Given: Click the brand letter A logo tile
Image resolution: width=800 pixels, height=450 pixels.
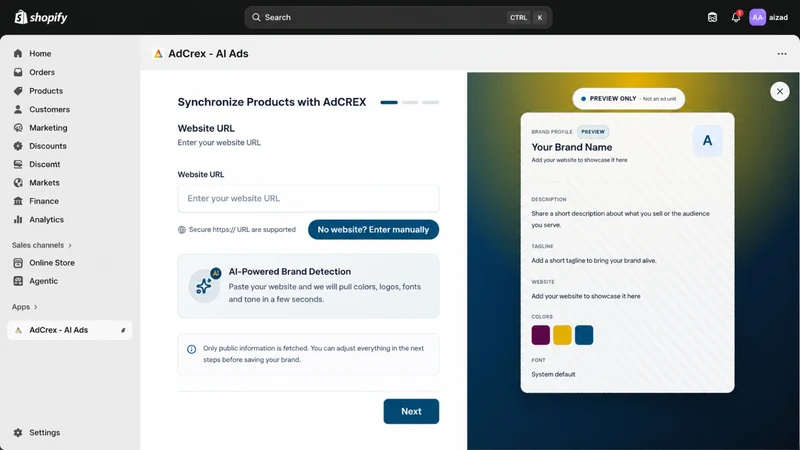Looking at the screenshot, I should coord(707,140).
